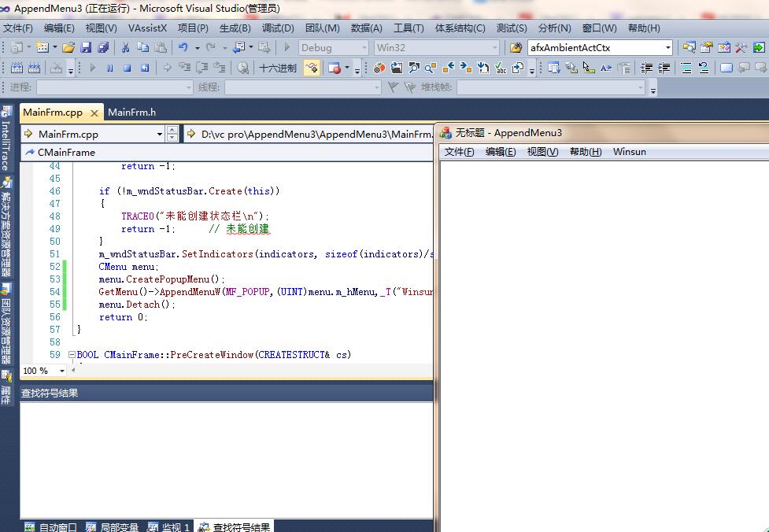Screen dimensions: 769x532
Task: Click the Save All toolbar icon
Action: [x=102, y=48]
